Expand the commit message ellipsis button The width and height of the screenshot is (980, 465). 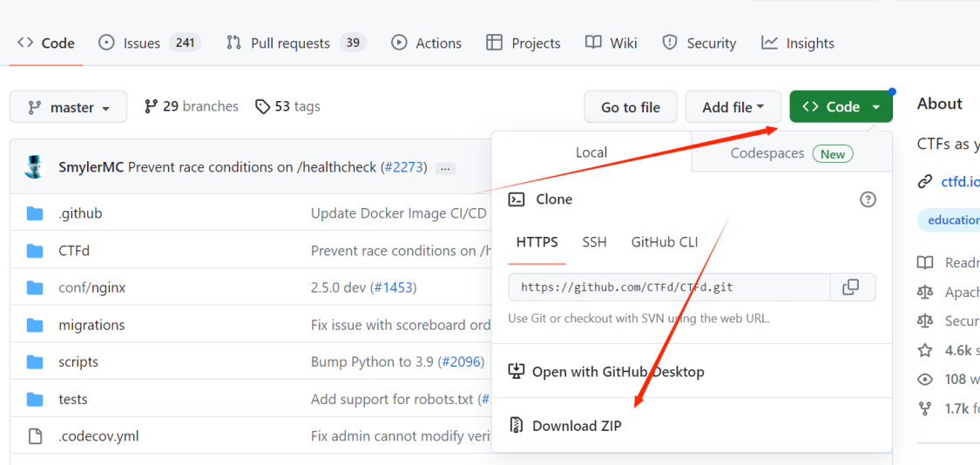pos(445,168)
